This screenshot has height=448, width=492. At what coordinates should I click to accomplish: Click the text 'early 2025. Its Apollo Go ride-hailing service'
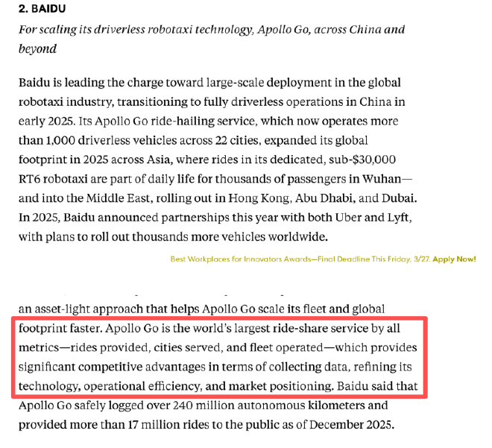139,121
